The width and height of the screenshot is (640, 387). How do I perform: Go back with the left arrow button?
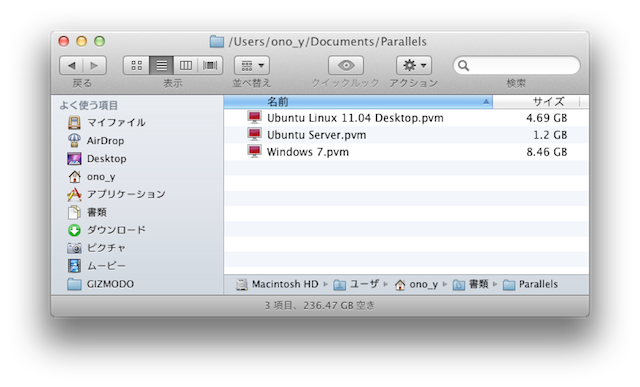(x=71, y=65)
